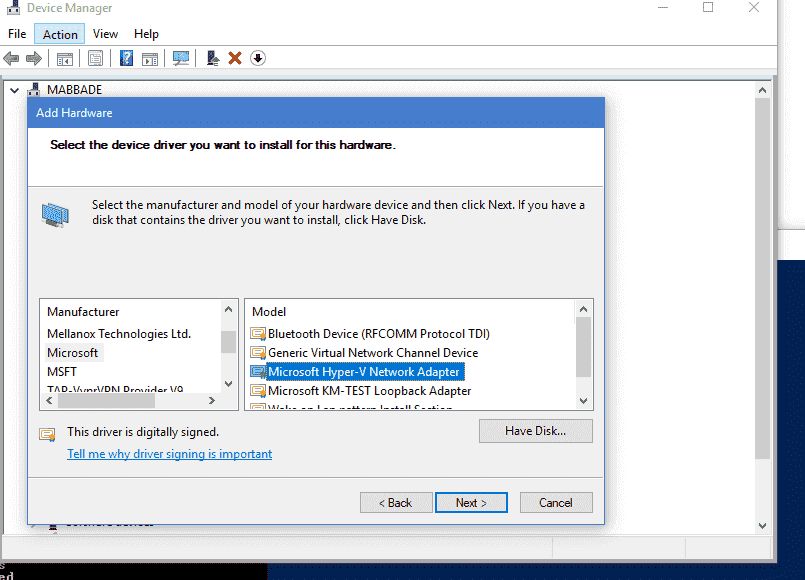Select Generic Virtual Network Channel Device model
The width and height of the screenshot is (805, 580).
tap(373, 353)
